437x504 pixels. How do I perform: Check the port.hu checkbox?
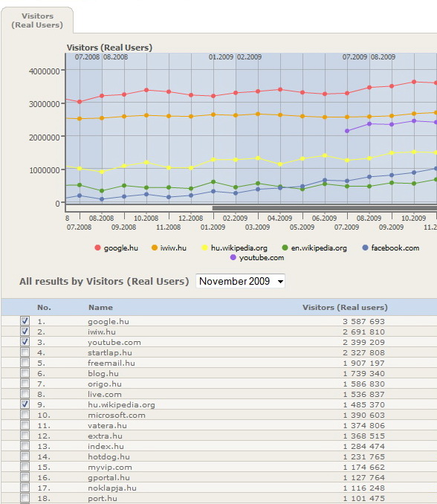[25, 498]
